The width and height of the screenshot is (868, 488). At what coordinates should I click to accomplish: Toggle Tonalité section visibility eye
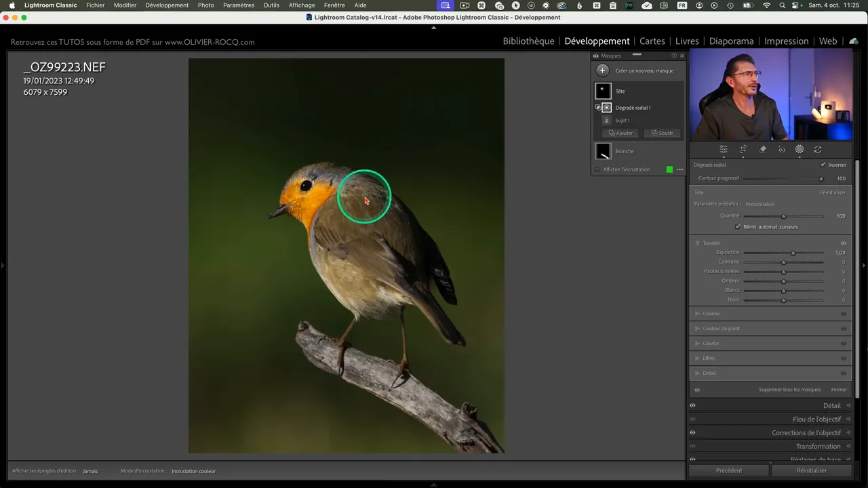[x=844, y=243]
